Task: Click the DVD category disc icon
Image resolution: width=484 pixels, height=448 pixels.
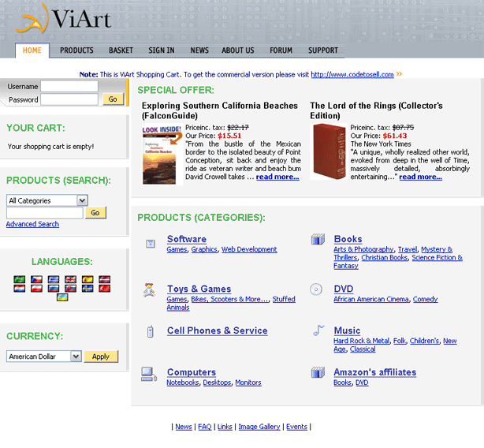Action: pos(316,289)
